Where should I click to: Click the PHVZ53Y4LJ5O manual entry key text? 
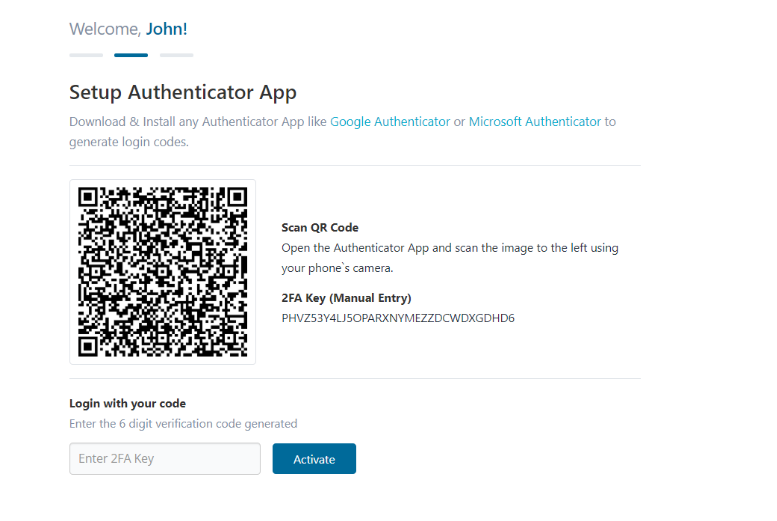pyautogui.click(x=398, y=318)
